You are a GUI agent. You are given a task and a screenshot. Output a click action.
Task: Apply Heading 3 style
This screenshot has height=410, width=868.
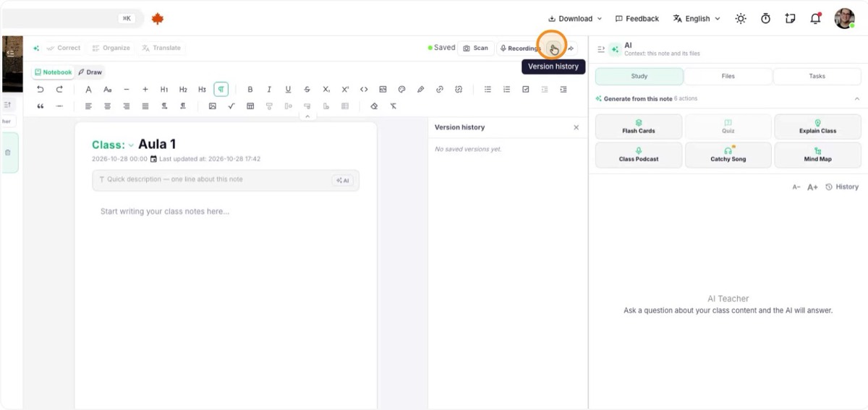(202, 90)
